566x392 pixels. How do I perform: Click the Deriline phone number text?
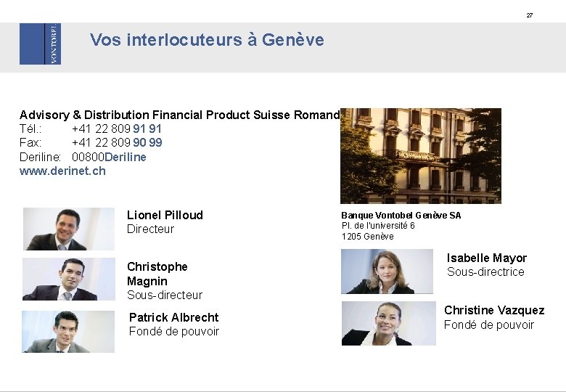click(x=109, y=157)
